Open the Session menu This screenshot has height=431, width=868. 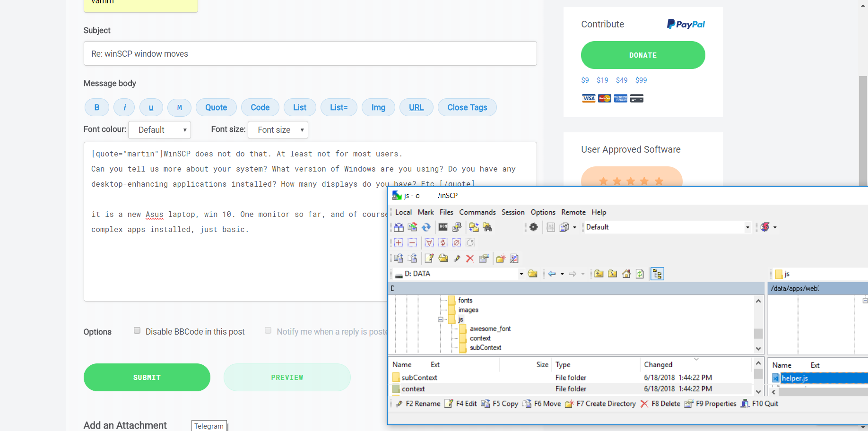click(512, 212)
